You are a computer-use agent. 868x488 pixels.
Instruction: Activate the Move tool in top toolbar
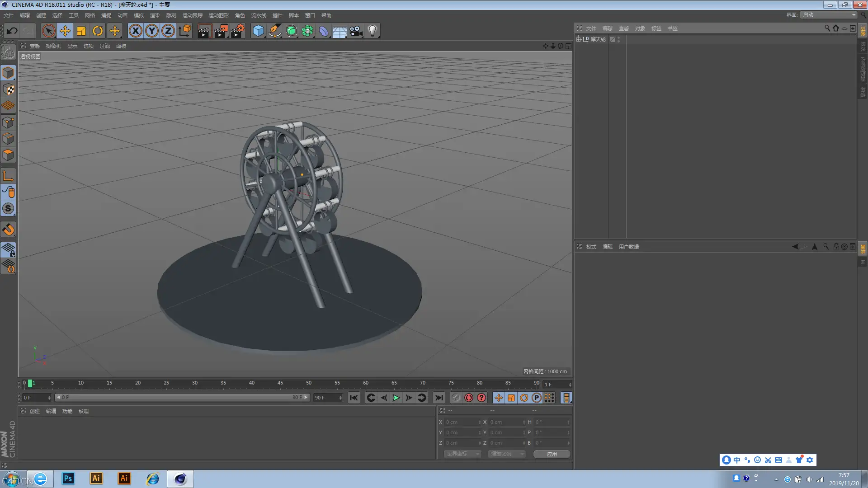[65, 31]
